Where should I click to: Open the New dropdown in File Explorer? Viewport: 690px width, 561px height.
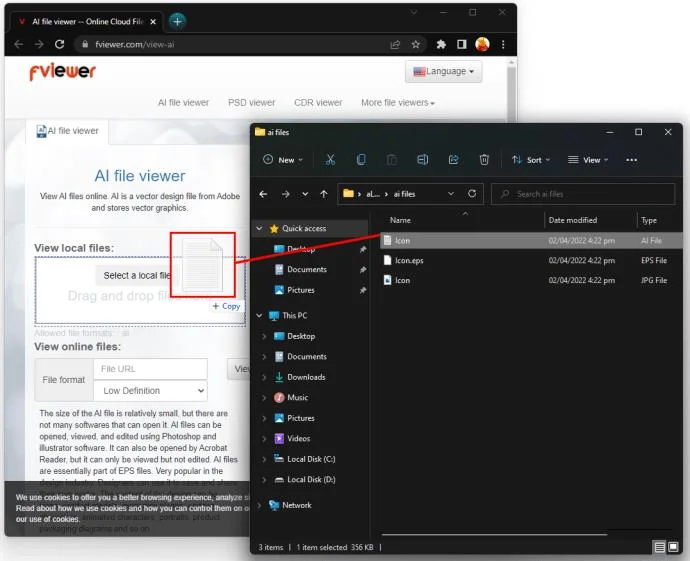(283, 160)
